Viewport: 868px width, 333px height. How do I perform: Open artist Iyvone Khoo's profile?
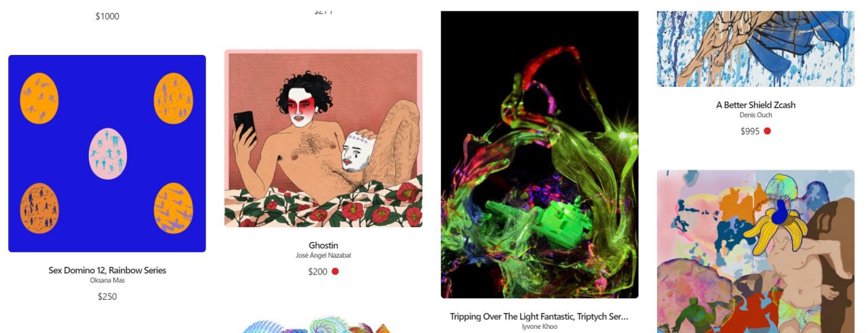[x=540, y=326]
